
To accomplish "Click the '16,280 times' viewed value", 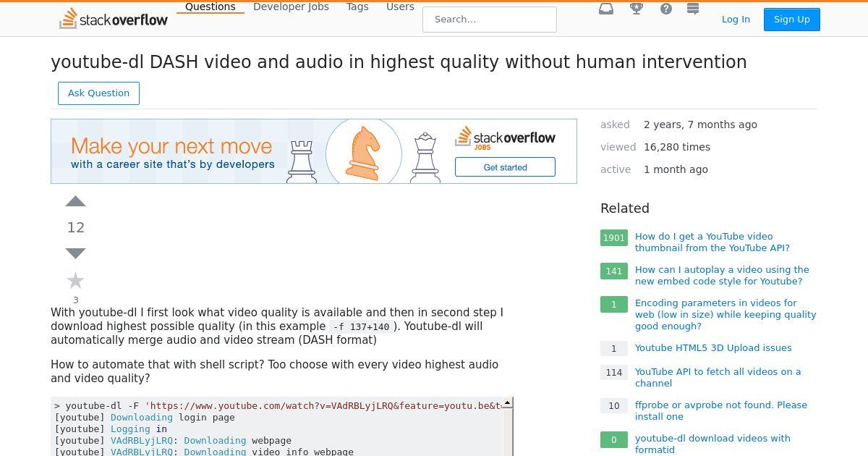I will click(x=677, y=147).
